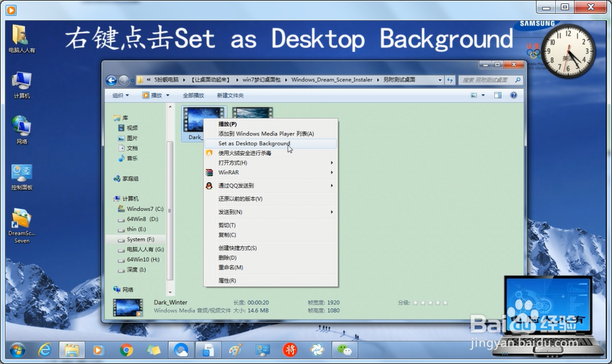Screen dimensions: 612x364
Task: Click the magnifier icon in the search box
Action: tap(518, 80)
